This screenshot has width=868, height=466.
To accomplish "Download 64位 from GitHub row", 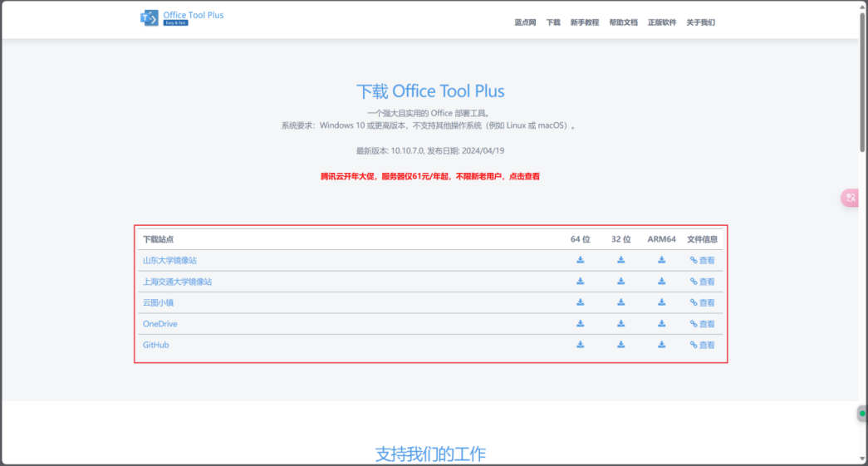I will tap(580, 345).
